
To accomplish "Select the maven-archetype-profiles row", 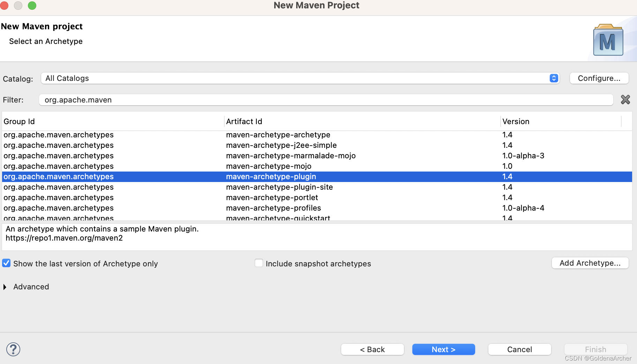I will pos(317,208).
